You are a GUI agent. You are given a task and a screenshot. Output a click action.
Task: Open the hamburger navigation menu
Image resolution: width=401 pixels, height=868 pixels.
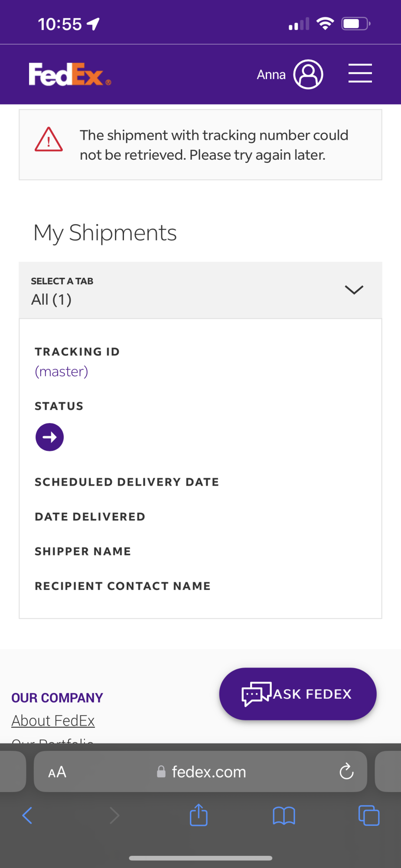(360, 73)
